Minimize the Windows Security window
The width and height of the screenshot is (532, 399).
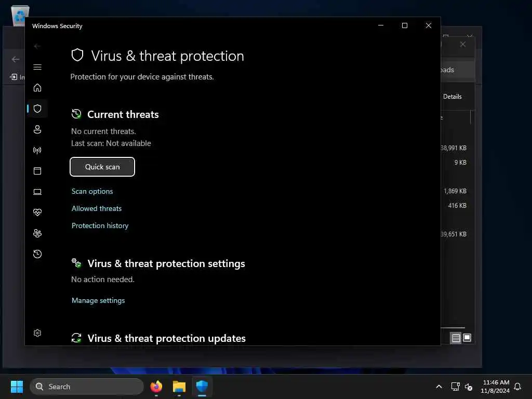pyautogui.click(x=381, y=25)
